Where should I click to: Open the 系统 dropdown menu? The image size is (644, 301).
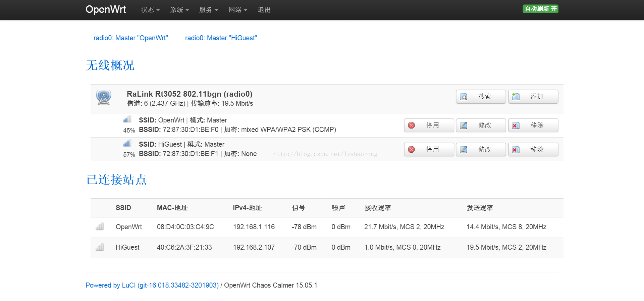point(179,10)
